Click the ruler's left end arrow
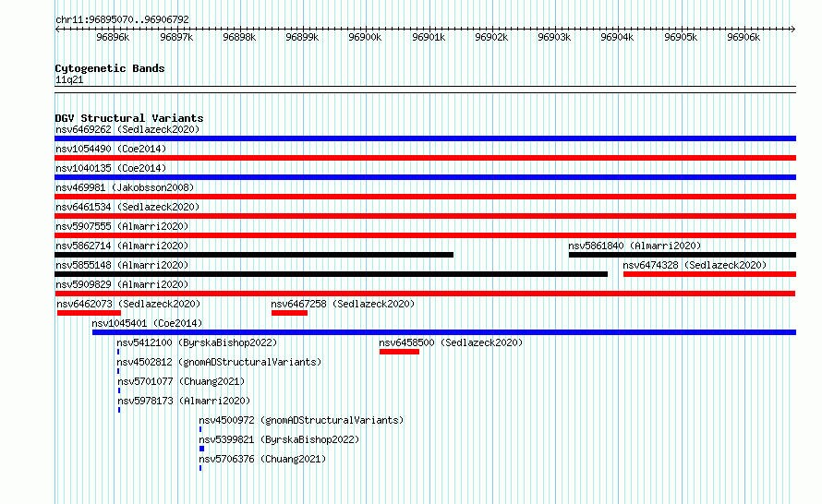This screenshot has width=822, height=504. 57,29
